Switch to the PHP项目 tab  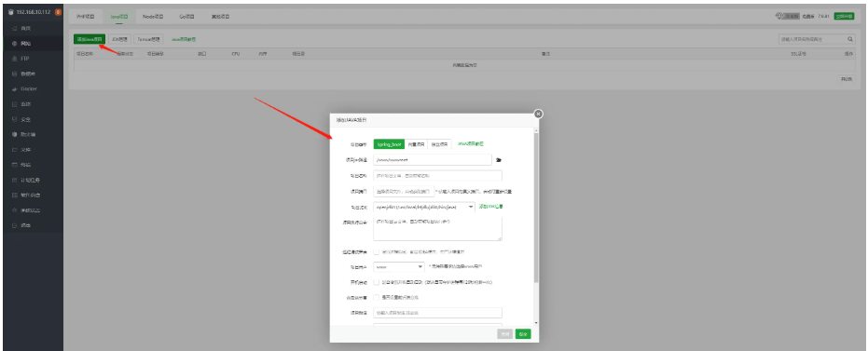(x=85, y=17)
